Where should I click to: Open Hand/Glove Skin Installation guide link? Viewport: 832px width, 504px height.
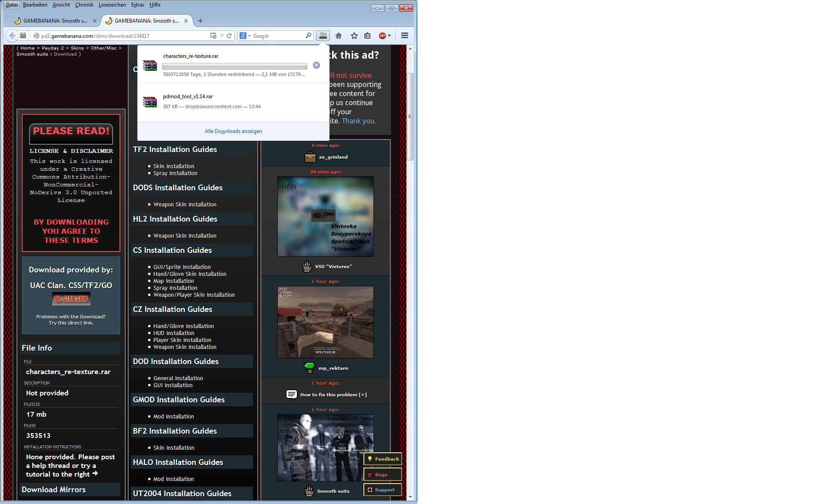[190, 274]
